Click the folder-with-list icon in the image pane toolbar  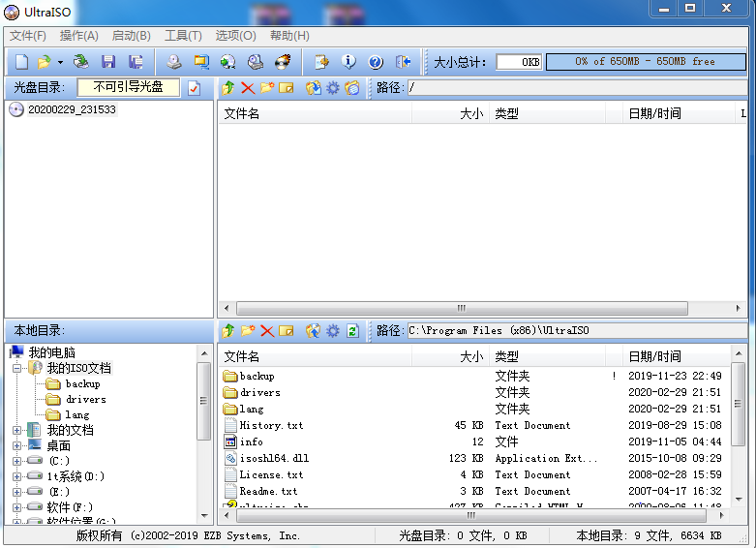pos(352,88)
